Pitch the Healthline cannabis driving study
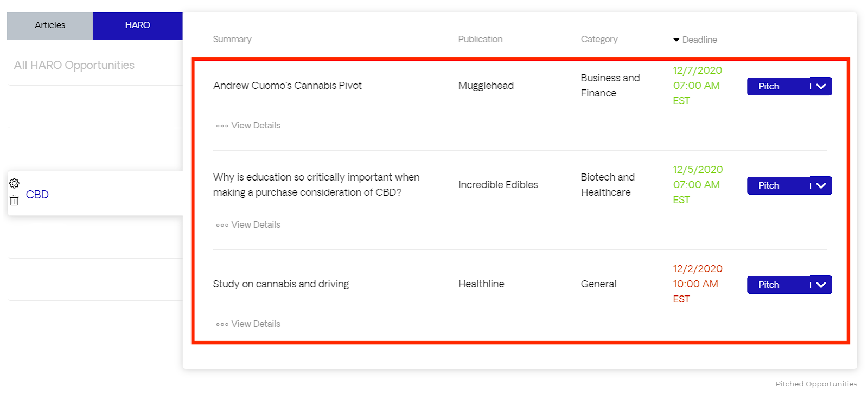Image resolution: width=868 pixels, height=393 pixels. tap(778, 285)
